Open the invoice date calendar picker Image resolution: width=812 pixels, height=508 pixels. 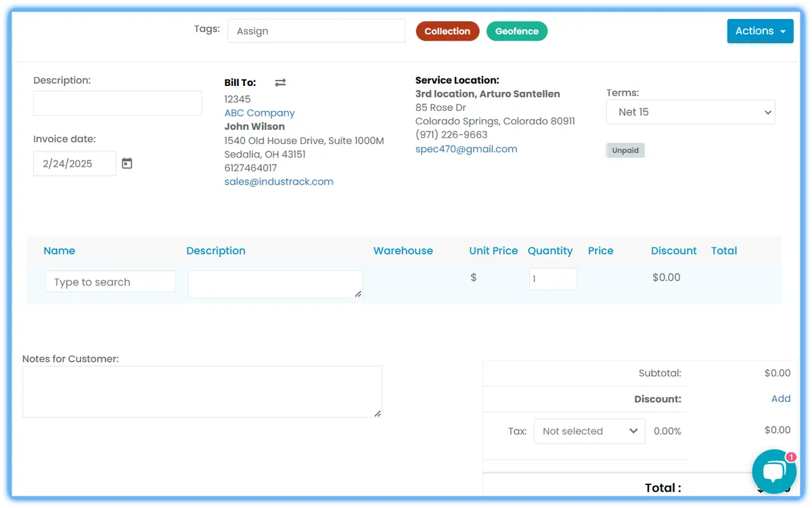coord(127,163)
